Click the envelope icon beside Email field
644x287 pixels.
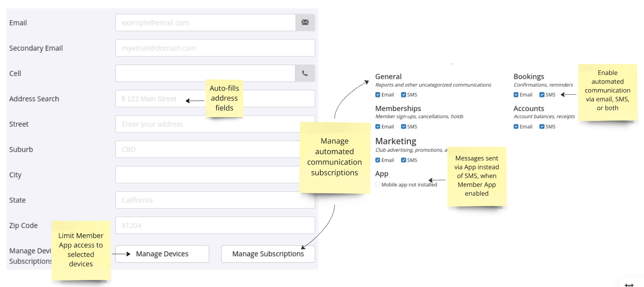click(x=305, y=23)
